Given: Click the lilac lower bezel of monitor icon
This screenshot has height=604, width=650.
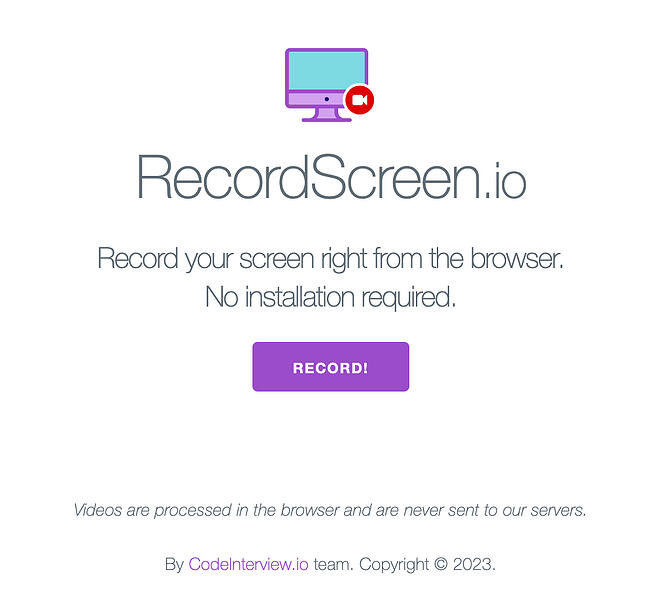Looking at the screenshot, I should coord(317,99).
